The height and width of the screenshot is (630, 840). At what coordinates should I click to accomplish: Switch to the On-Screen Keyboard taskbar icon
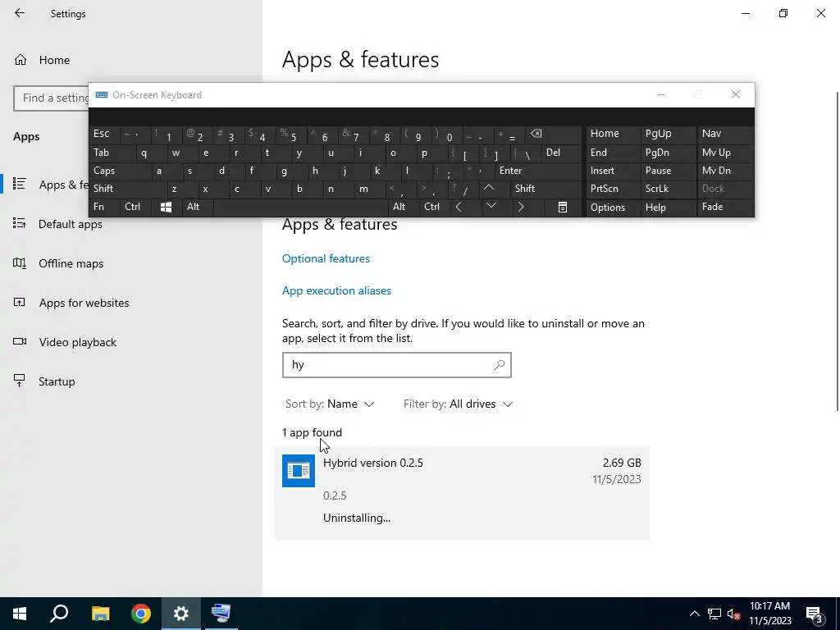pyautogui.click(x=221, y=614)
